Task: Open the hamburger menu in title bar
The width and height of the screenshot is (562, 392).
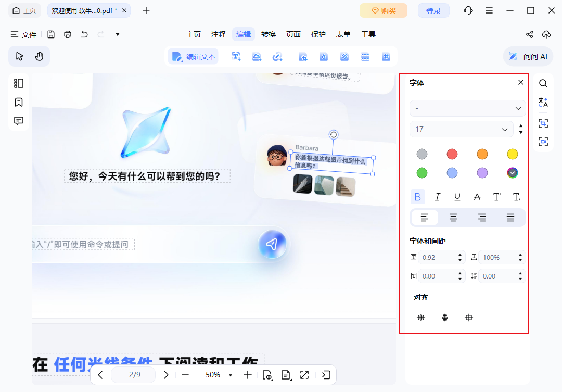Action: [x=489, y=10]
